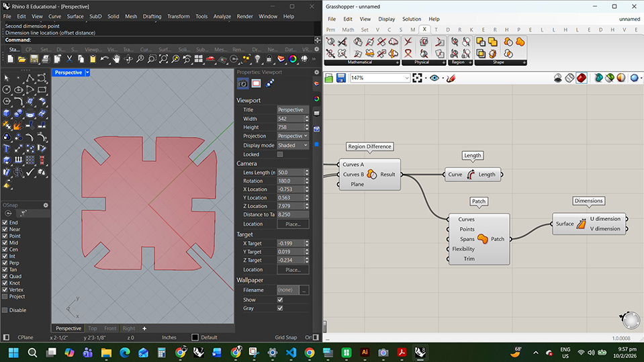Open the Display mode dropdown
The width and height of the screenshot is (644, 362).
coord(293,145)
